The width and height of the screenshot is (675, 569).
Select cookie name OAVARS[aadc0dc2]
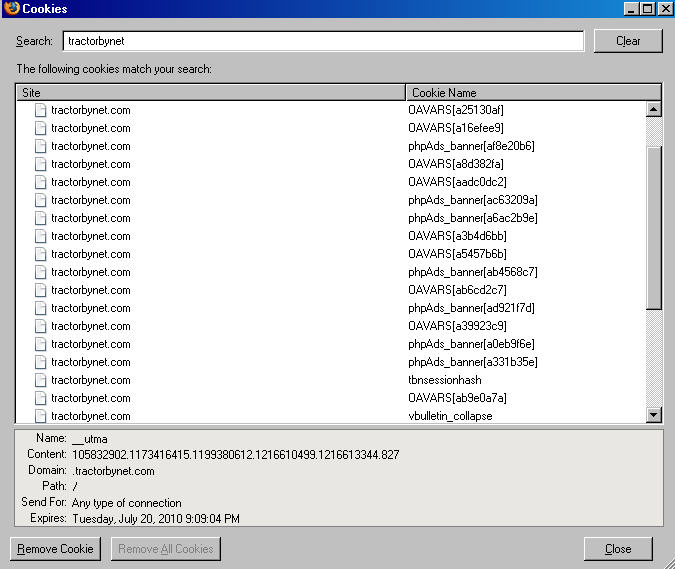pyautogui.click(x=457, y=182)
